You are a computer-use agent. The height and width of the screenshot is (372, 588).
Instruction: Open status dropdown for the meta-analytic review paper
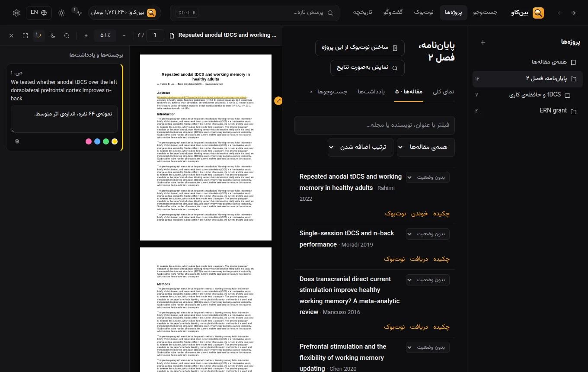pos(428,280)
